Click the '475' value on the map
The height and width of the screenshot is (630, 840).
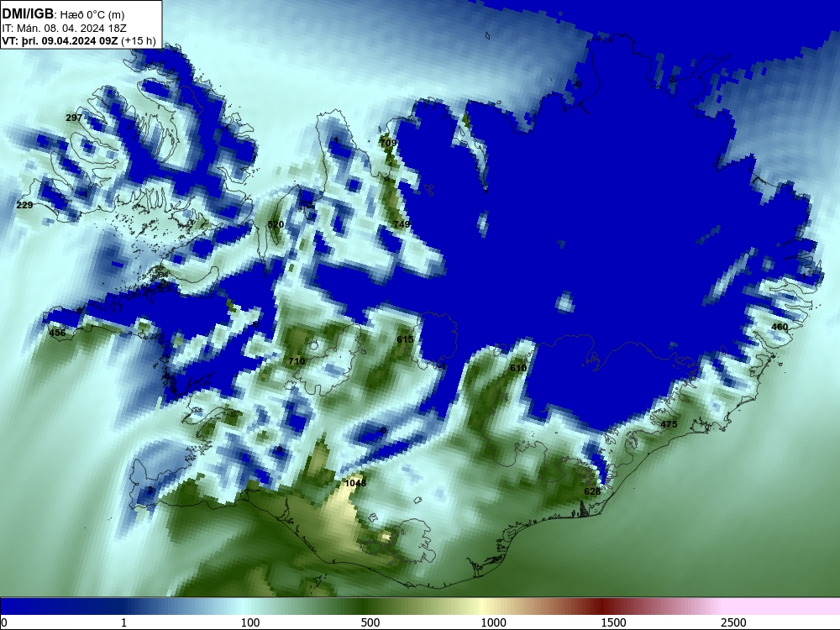[669, 424]
